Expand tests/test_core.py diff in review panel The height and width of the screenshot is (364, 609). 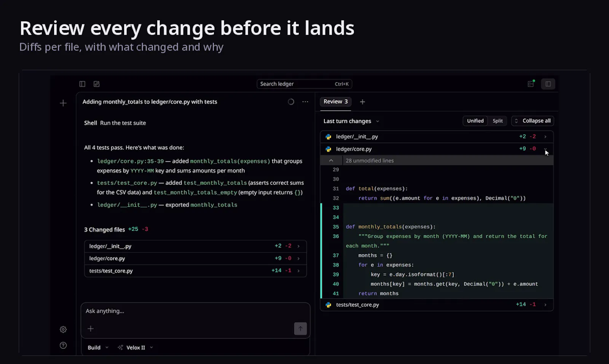(x=545, y=305)
